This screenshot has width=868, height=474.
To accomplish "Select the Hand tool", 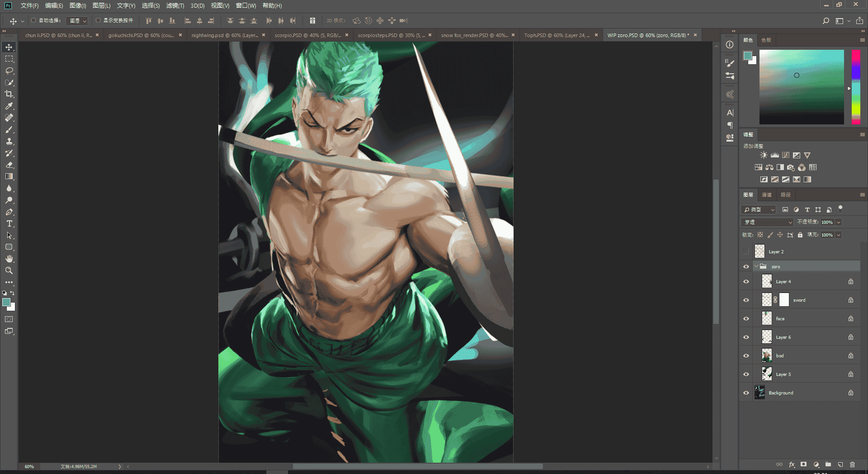I will click(9, 259).
